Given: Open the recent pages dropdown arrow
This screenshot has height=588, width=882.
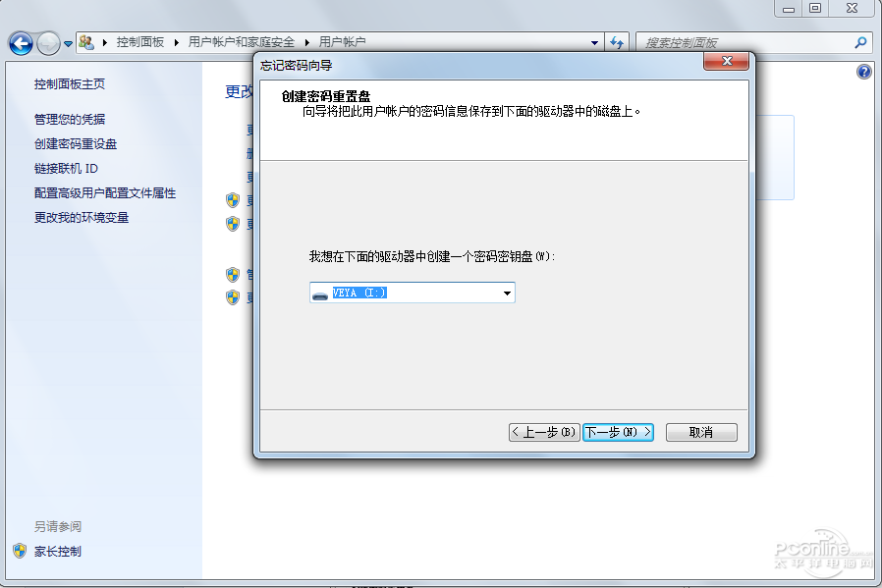Looking at the screenshot, I should [x=68, y=43].
